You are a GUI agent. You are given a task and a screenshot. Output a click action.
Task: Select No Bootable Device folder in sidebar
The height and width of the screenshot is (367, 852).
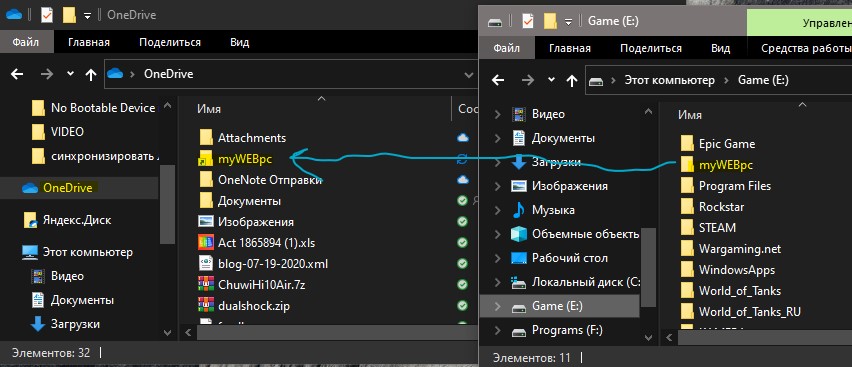tap(93, 108)
